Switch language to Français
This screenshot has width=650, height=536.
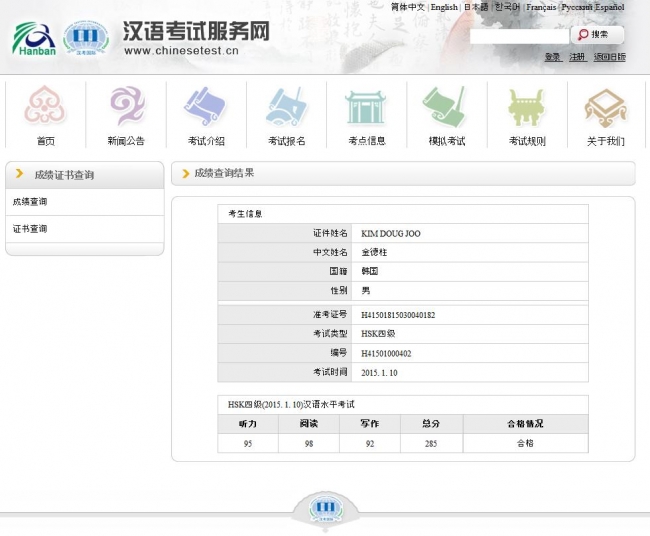(x=541, y=7)
